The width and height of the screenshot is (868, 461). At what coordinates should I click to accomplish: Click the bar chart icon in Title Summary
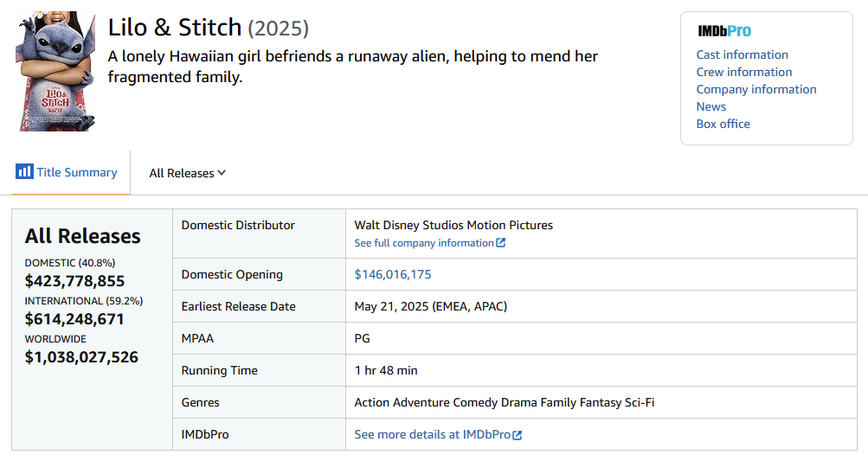click(x=24, y=171)
